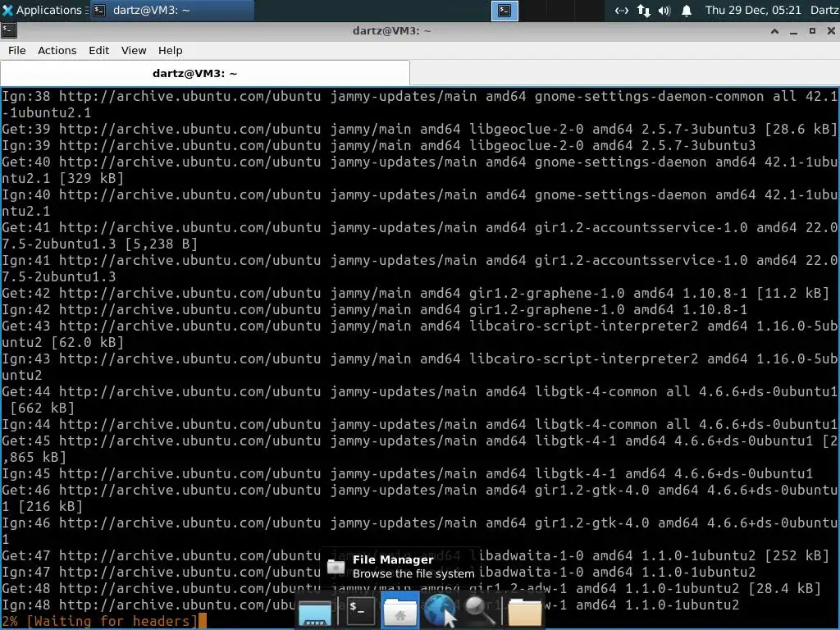Click the Get:42 gir1.2-graphene-1.0 line

[x=415, y=293]
